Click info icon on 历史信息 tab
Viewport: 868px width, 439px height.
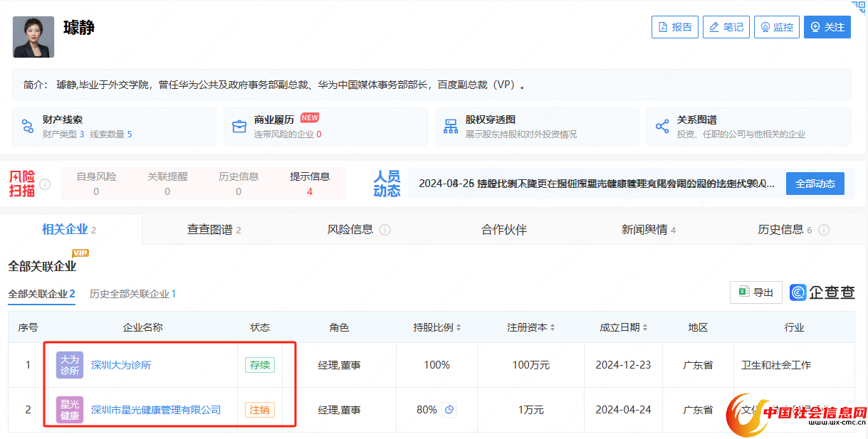(x=824, y=230)
